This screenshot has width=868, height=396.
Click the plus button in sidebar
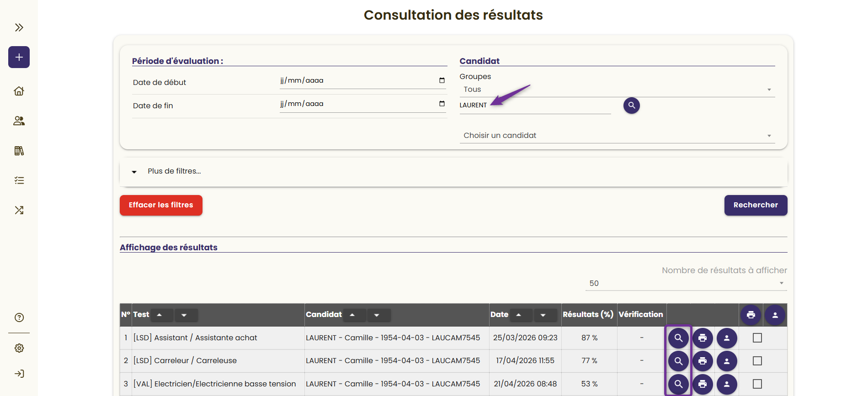tap(19, 57)
